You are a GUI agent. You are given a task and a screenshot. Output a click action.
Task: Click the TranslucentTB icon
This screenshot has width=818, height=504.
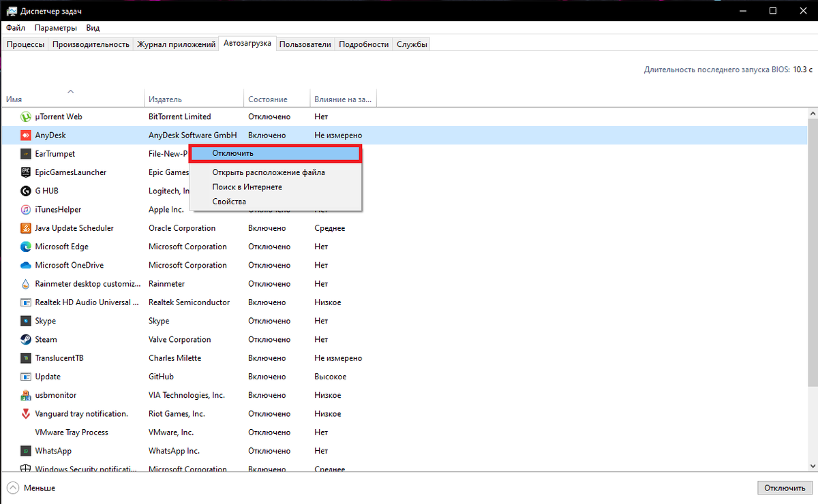tap(26, 358)
